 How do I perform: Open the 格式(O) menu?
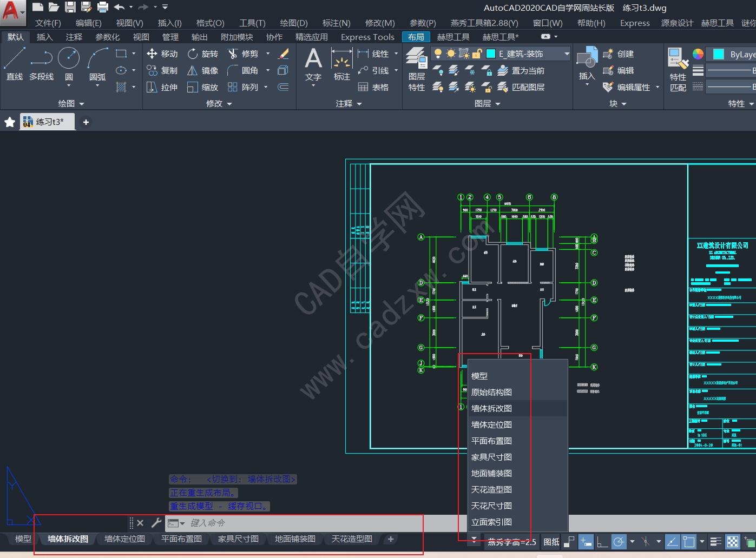click(x=210, y=23)
